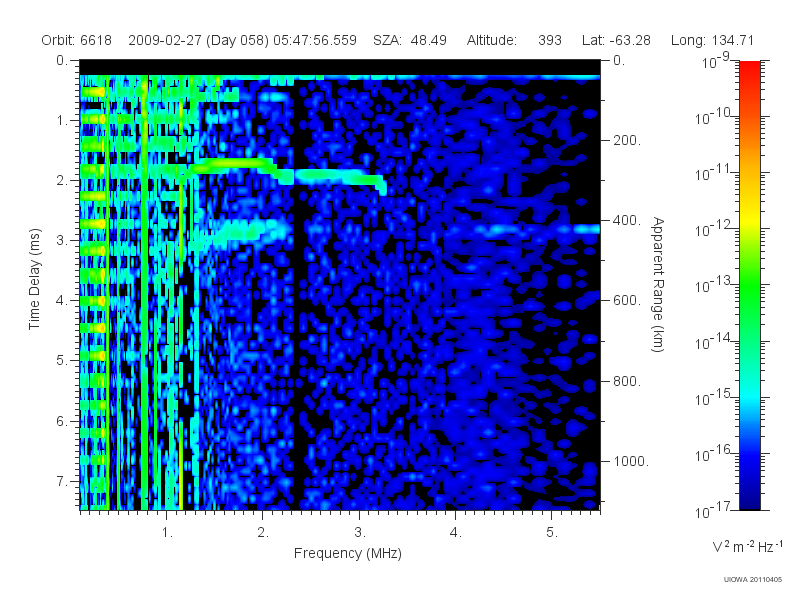Click the 600. apparent range tick label
800x600 pixels.
click(x=627, y=301)
